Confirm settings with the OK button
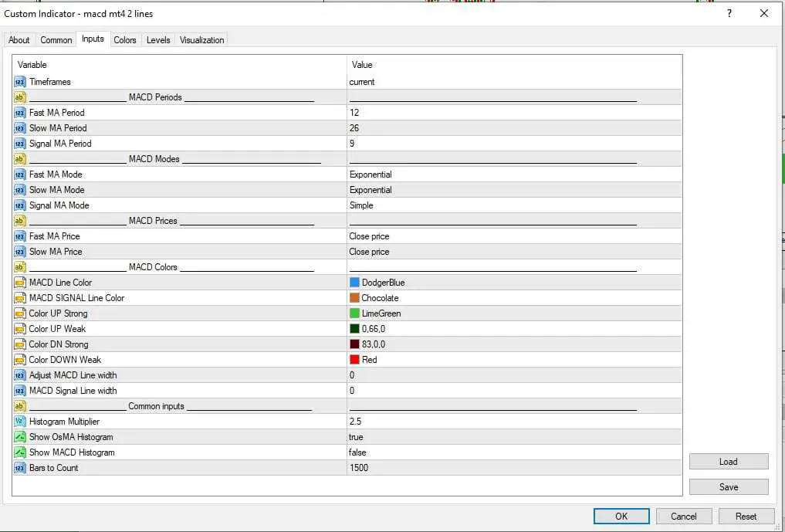Image resolution: width=785 pixels, height=532 pixels. coord(621,516)
